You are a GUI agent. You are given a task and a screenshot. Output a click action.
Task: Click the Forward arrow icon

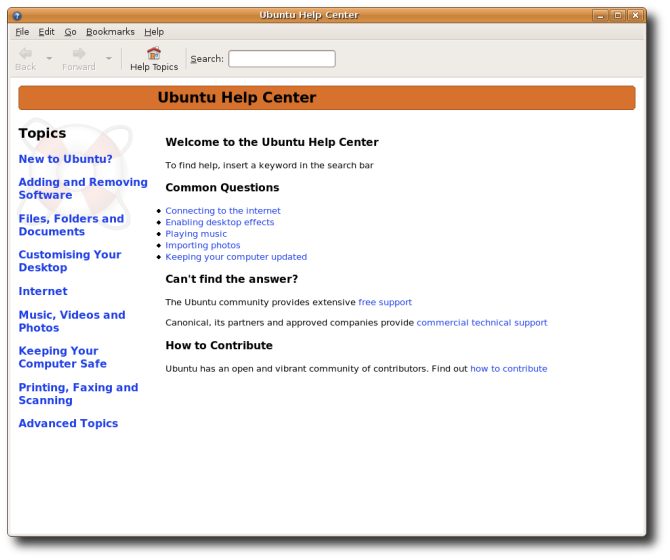click(x=79, y=53)
